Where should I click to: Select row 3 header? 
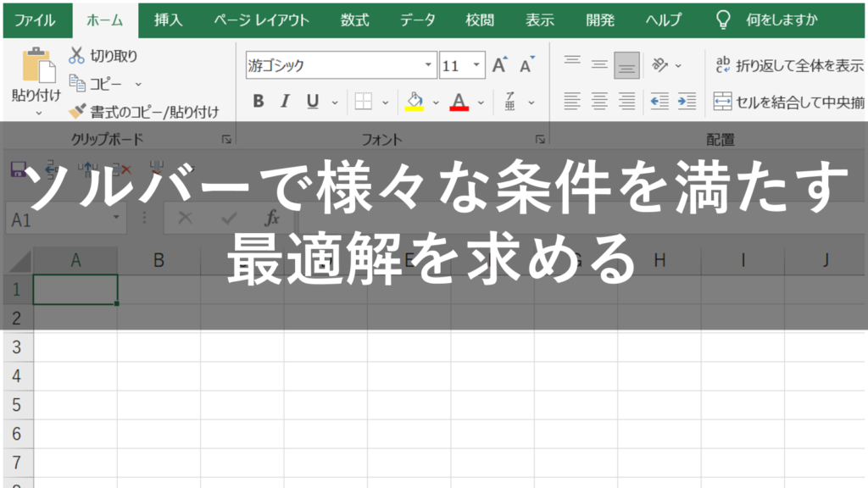point(17,347)
